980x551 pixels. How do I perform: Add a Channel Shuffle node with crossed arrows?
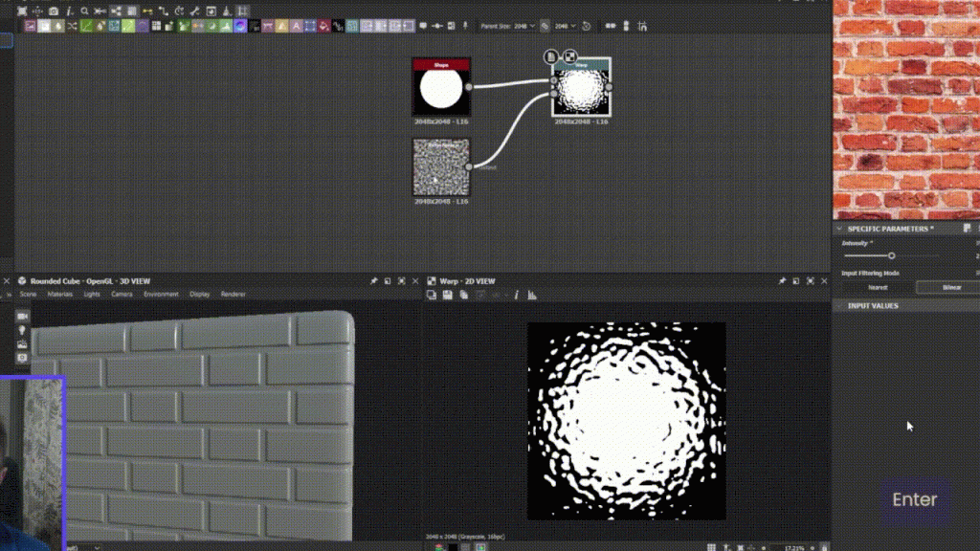point(72,26)
